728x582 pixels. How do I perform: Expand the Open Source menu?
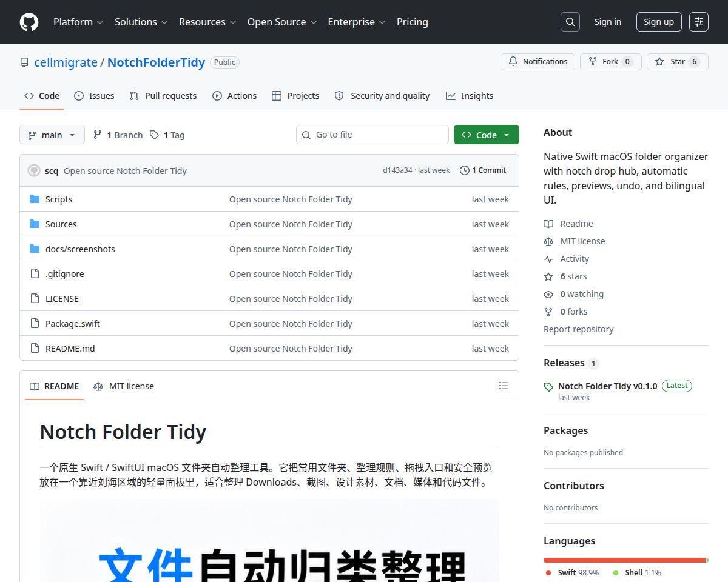click(282, 22)
